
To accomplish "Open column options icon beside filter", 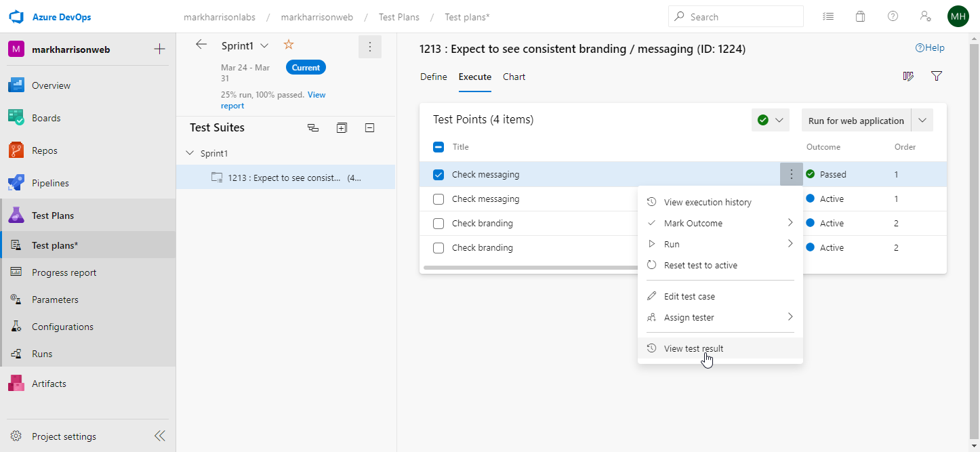I will pos(908,77).
